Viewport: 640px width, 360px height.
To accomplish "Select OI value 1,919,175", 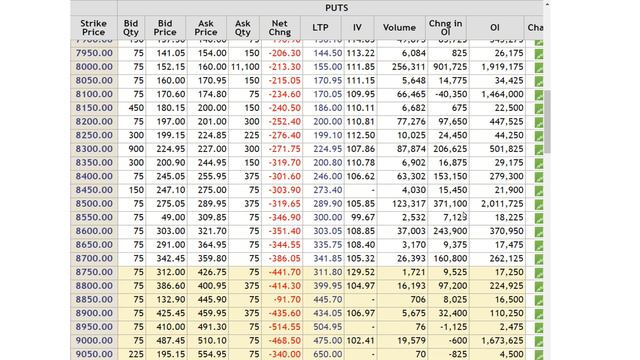I will point(502,67).
